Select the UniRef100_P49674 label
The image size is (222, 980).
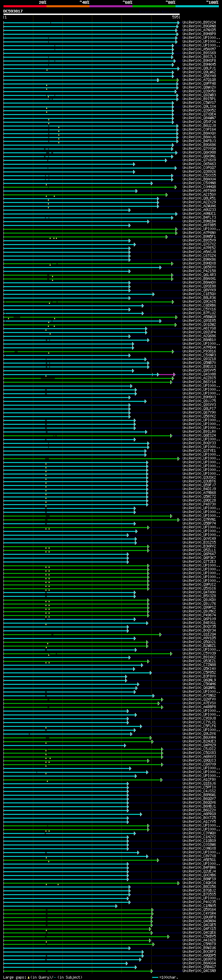click(199, 615)
